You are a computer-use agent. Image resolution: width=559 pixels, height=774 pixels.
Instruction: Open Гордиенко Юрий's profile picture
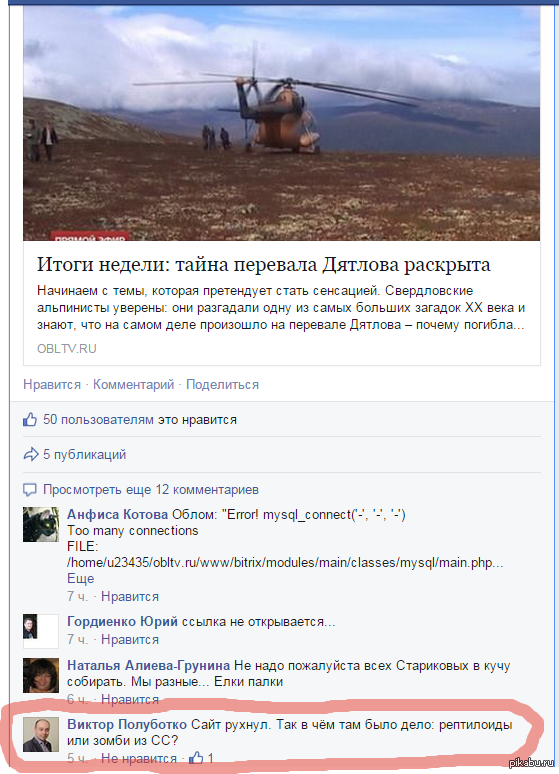point(41,631)
